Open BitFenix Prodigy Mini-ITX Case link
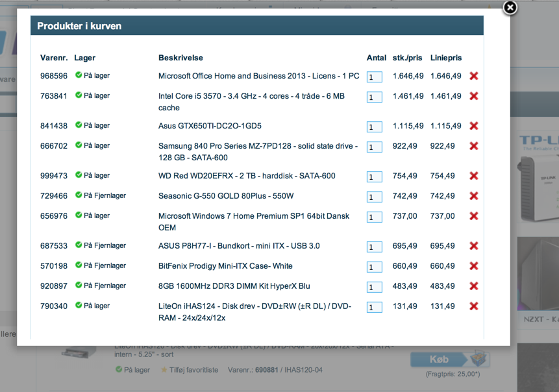The height and width of the screenshot is (392, 559). (225, 266)
